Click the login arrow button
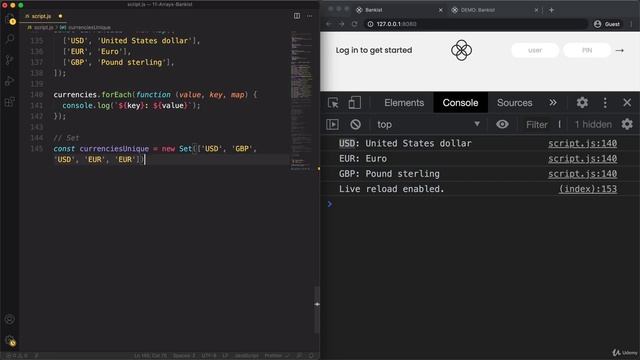This screenshot has width=640, height=360. (x=620, y=50)
